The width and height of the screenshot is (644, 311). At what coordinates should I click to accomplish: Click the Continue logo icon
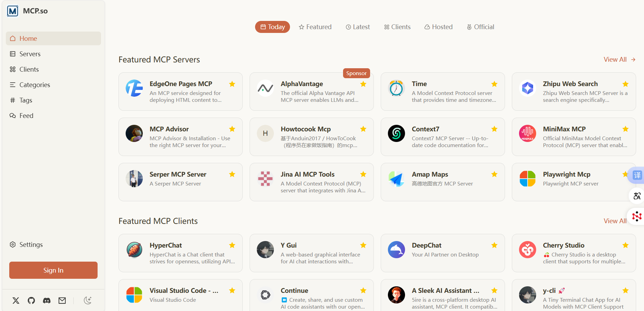pyautogui.click(x=265, y=295)
